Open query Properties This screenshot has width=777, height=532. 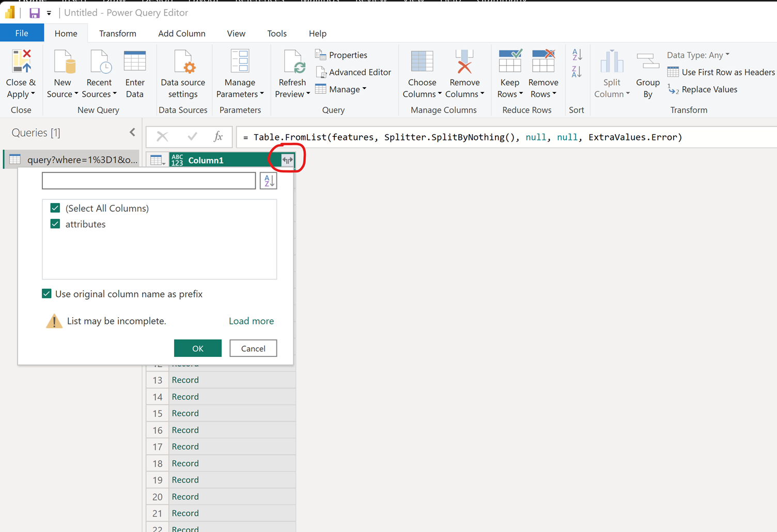point(341,55)
